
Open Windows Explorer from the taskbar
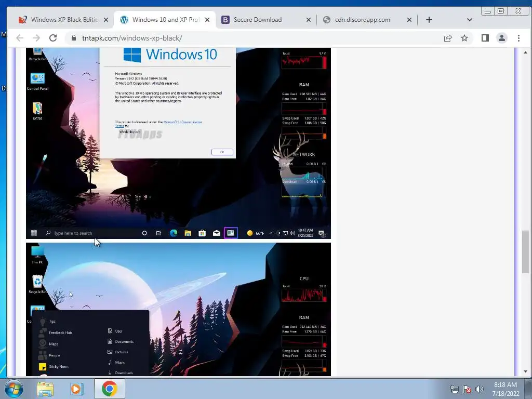[x=45, y=389]
